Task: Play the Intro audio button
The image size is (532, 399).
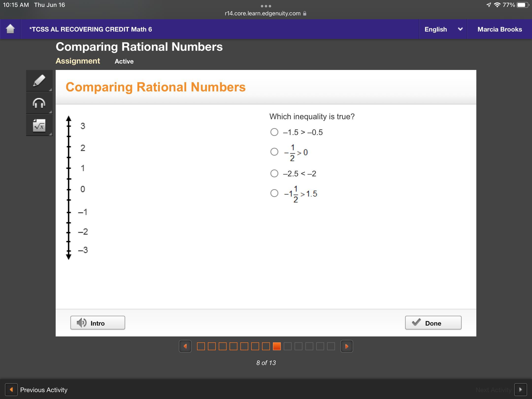Action: (98, 323)
